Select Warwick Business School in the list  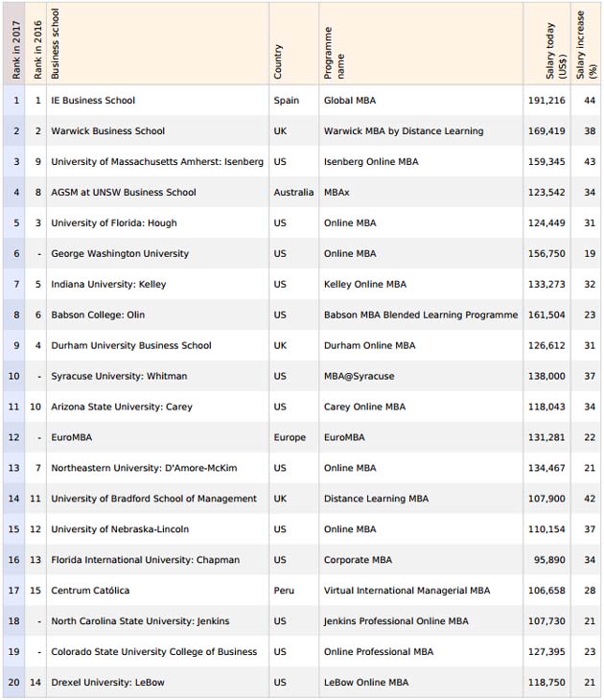point(107,131)
